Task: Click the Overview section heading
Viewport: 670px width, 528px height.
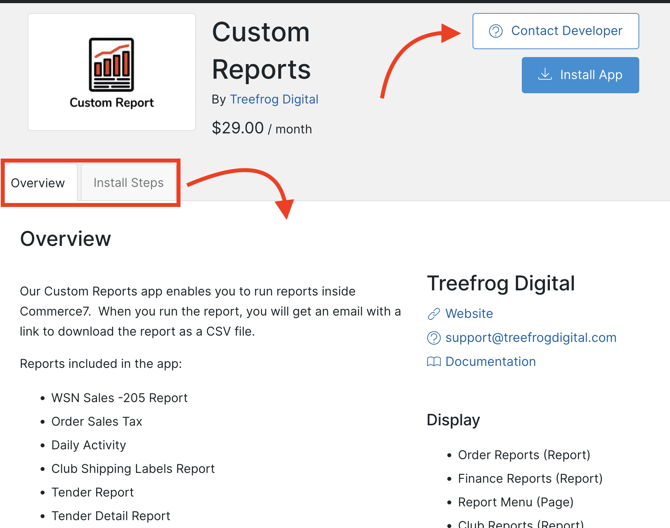Action: coord(65,239)
